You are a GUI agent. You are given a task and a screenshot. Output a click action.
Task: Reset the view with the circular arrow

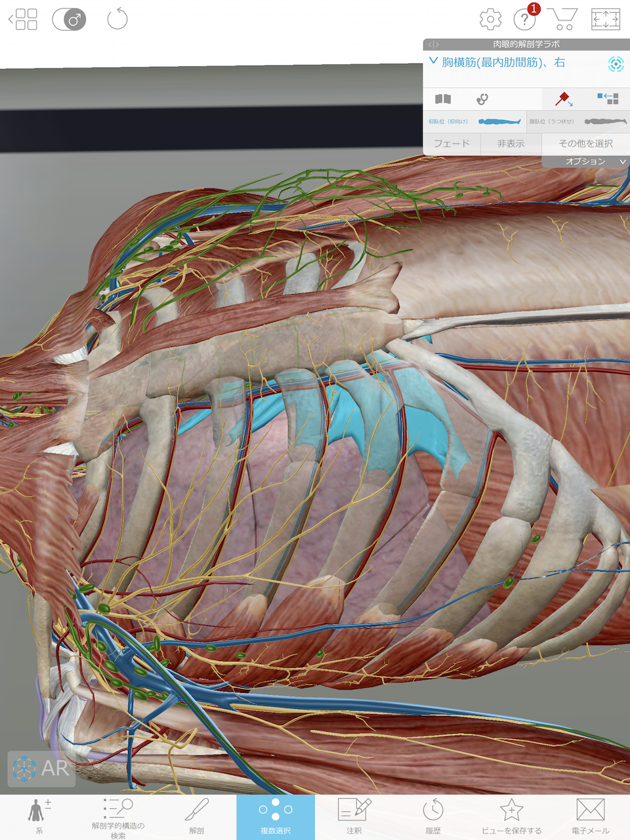(117, 19)
